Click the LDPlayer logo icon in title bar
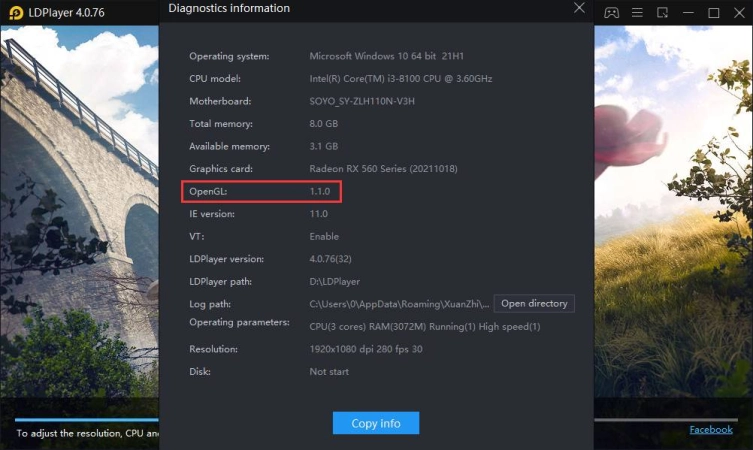This screenshot has width=753, height=450. click(x=16, y=12)
